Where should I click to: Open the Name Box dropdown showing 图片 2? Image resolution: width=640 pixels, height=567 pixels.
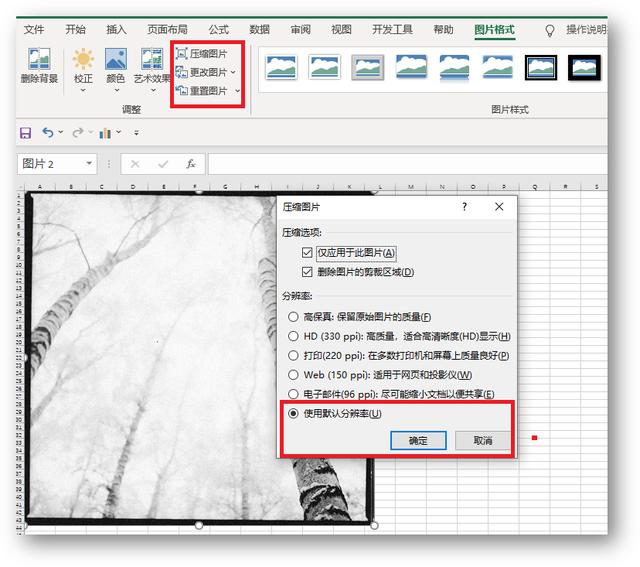89,163
